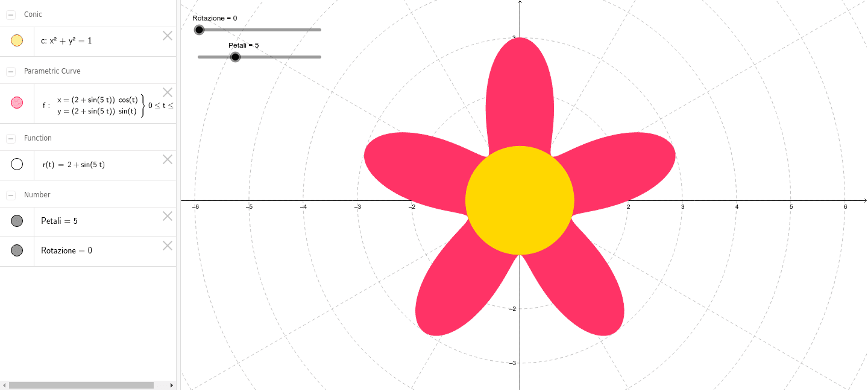Image resolution: width=868 pixels, height=391 pixels.
Task: Collapse the Conic section
Action: pos(11,14)
